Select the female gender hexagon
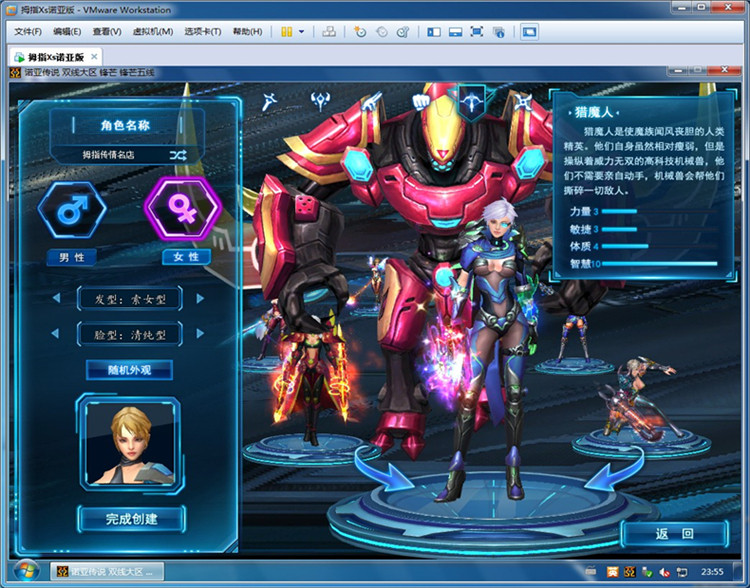Viewport: 750px width, 588px height. tap(182, 209)
